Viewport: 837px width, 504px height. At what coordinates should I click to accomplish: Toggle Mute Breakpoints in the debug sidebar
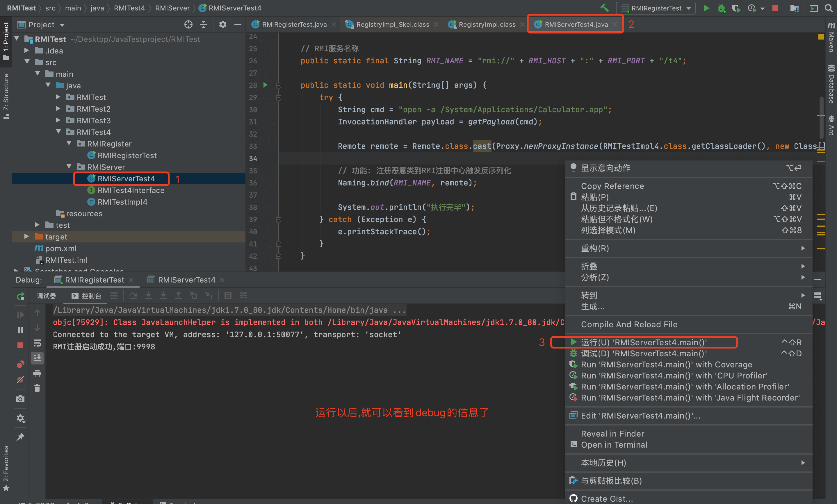(x=20, y=380)
